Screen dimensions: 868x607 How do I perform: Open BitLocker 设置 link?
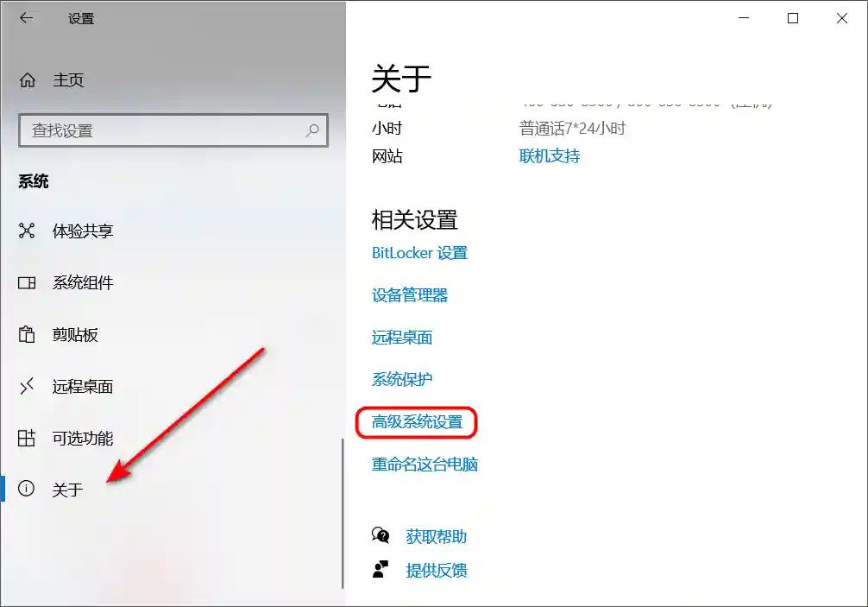419,253
